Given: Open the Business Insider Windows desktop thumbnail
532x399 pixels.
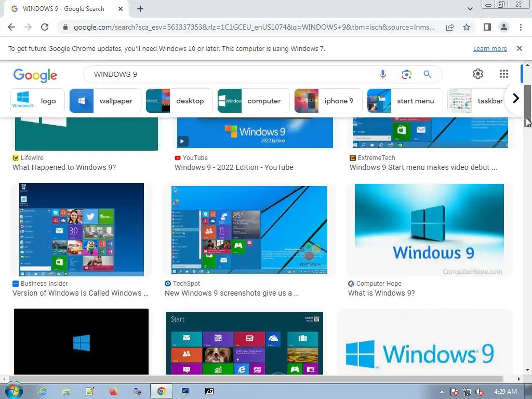Looking at the screenshot, I should coord(82,229).
